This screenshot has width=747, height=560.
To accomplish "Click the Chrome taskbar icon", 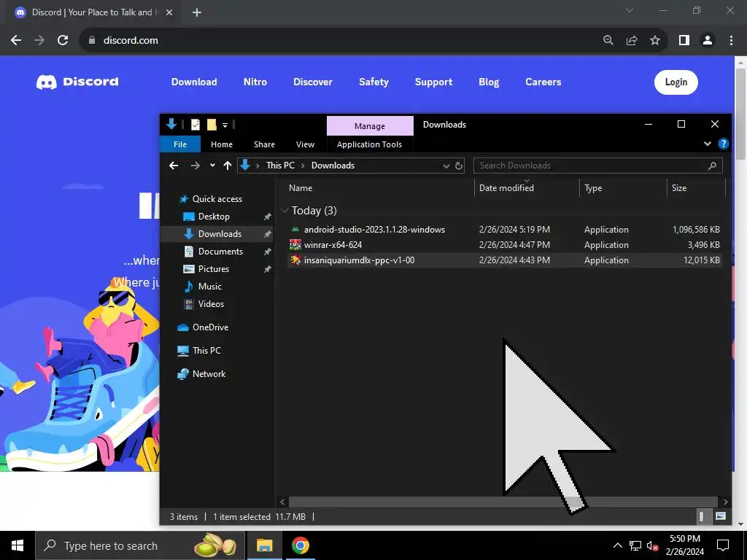I will pos(300,545).
